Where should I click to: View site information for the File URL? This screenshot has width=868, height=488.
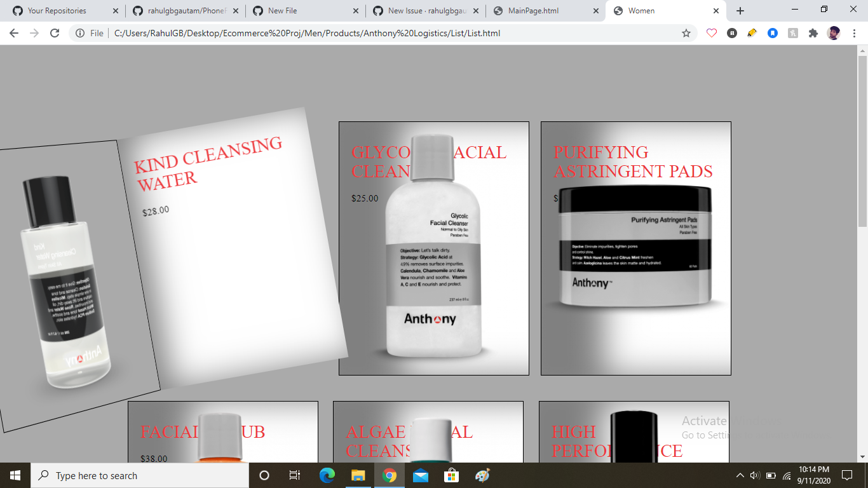[x=80, y=33]
